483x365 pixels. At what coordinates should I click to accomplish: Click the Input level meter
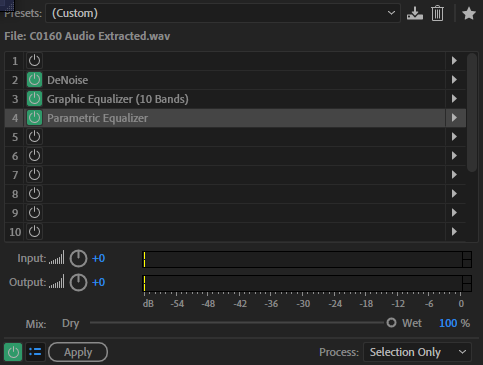click(307, 259)
